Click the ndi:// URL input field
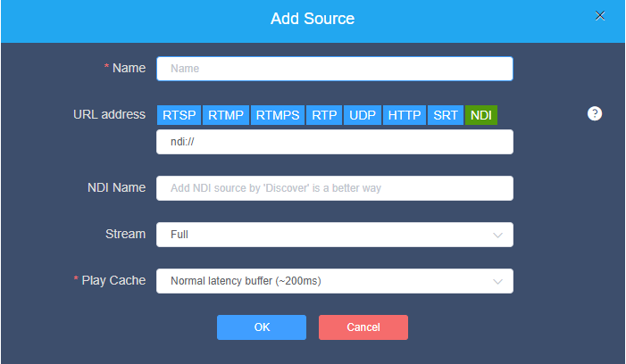Viewport: 626px width, 364px height. coord(335,142)
